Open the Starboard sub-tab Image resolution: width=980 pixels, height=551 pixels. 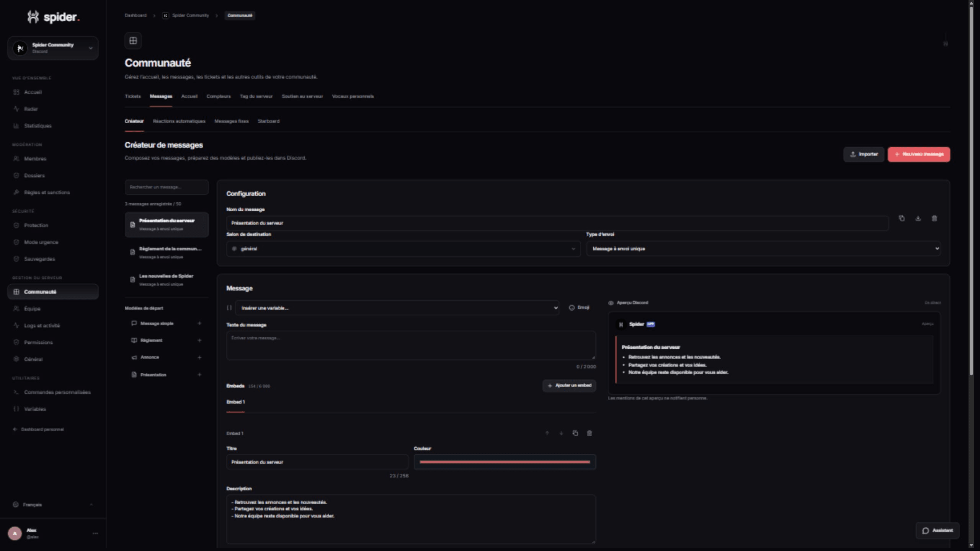[268, 121]
